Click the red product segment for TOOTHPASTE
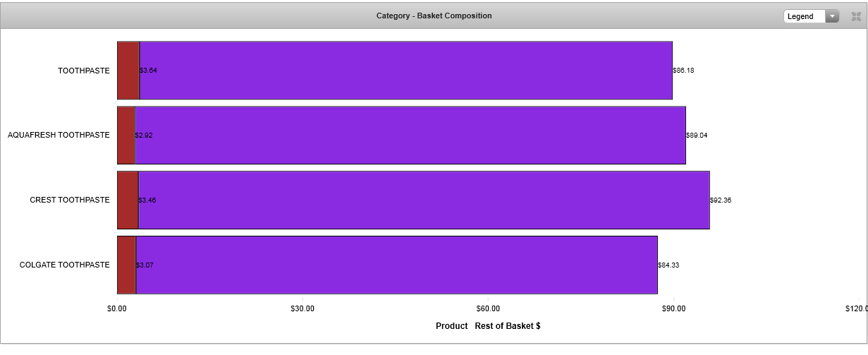This screenshot has height=355, width=868. [x=128, y=71]
